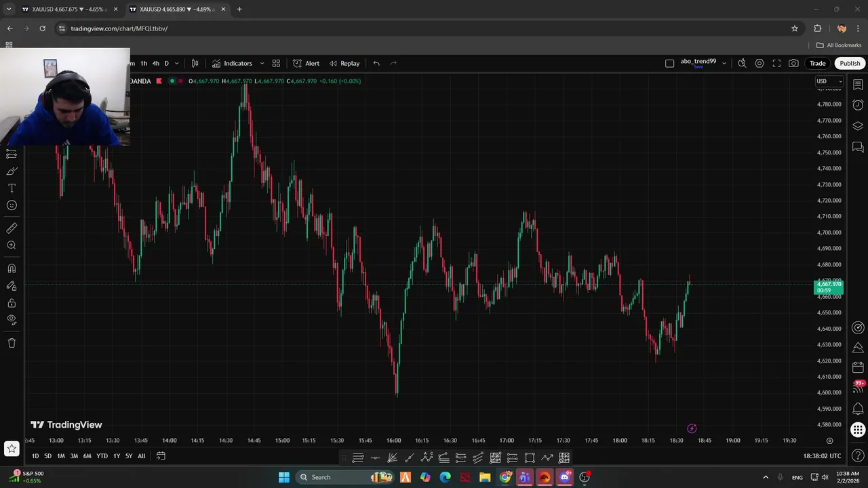
Task: Select the 5D date range
Action: [x=47, y=456]
